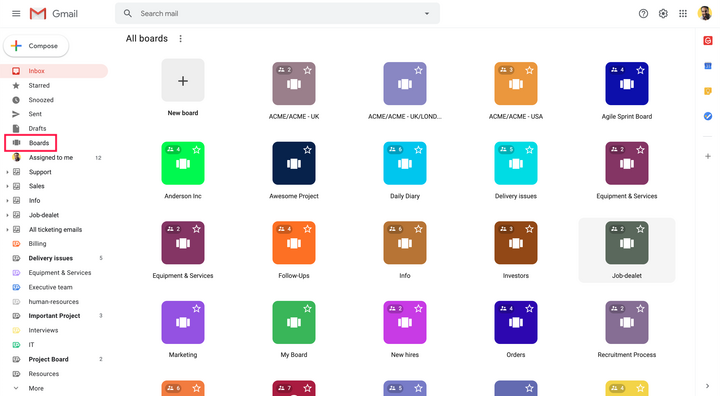Open the human-resources label
The height and width of the screenshot is (396, 720).
(x=54, y=301)
